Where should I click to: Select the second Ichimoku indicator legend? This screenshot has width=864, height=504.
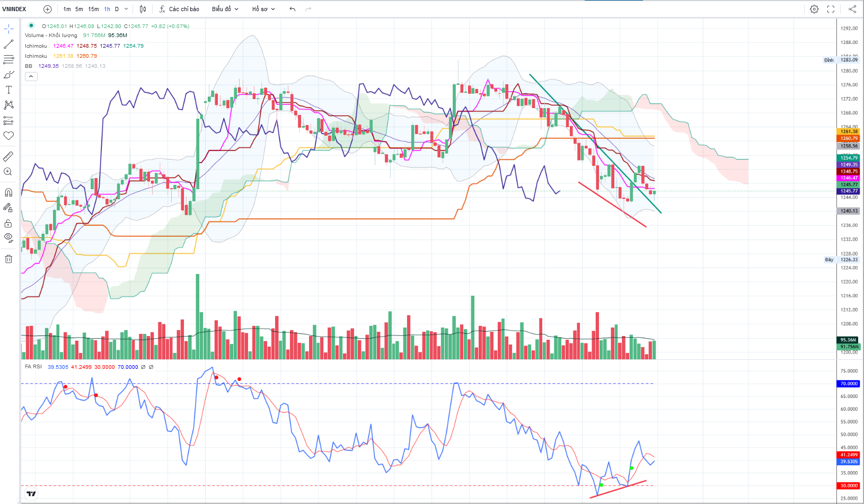[x=36, y=56]
